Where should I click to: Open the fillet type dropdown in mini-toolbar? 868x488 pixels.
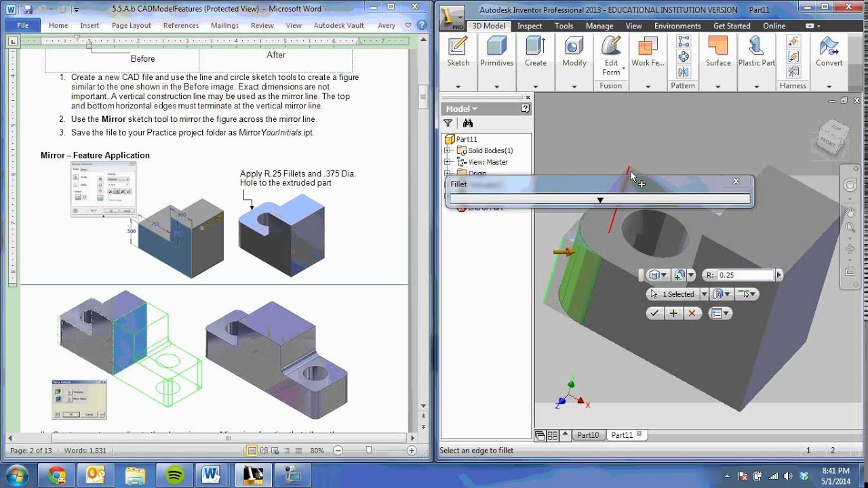[665, 275]
